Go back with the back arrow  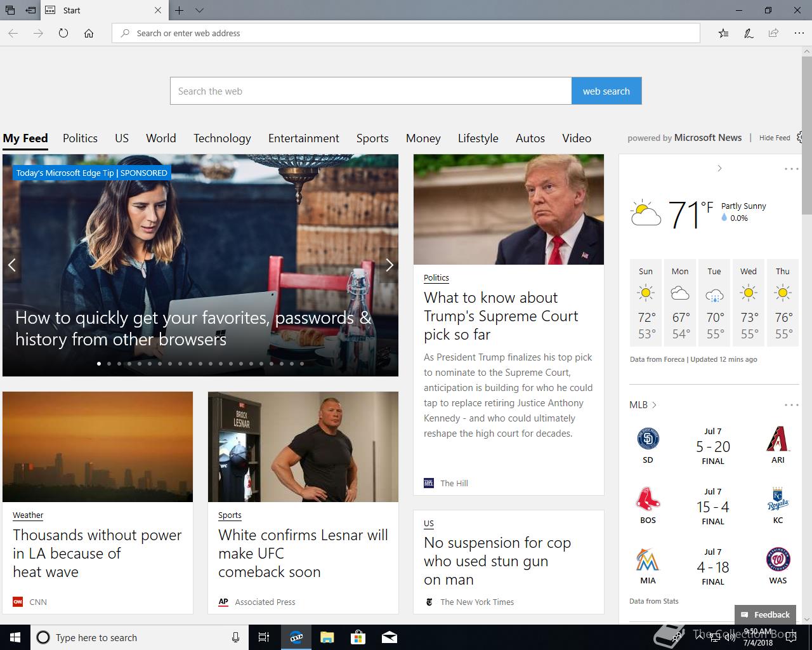coord(13,33)
